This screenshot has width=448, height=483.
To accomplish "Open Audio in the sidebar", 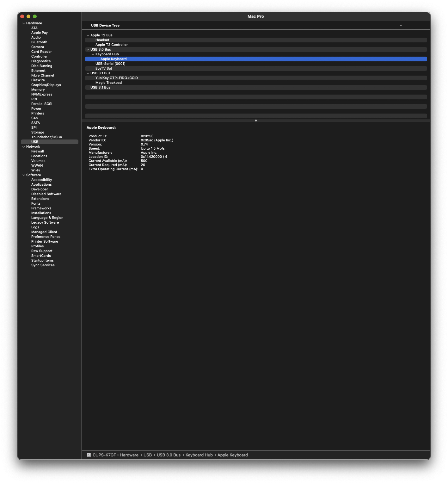I will point(36,38).
